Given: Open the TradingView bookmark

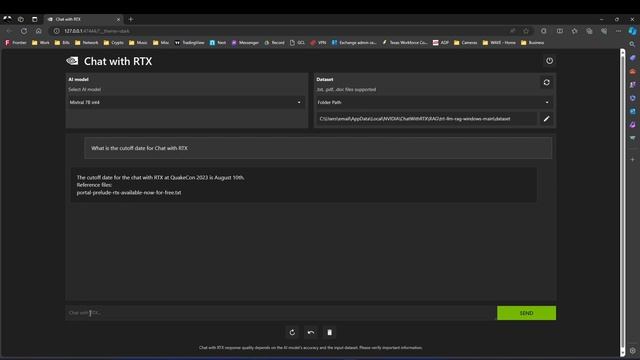Looking at the screenshot, I should pos(189,42).
